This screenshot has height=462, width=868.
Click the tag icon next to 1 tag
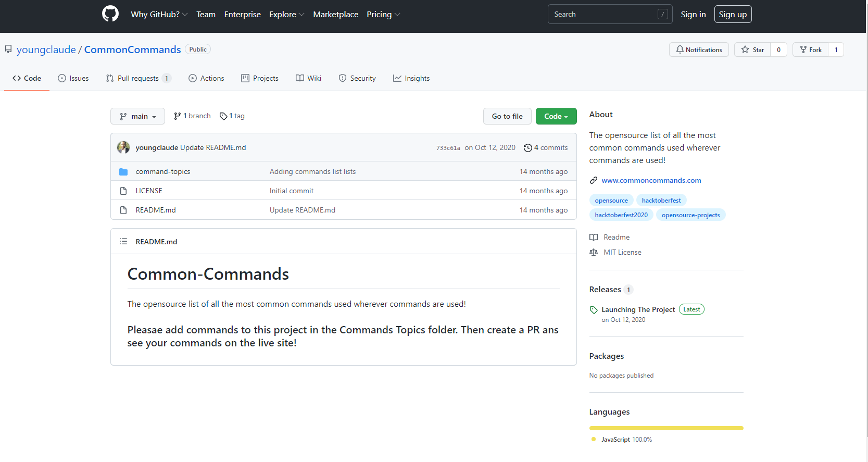223,116
